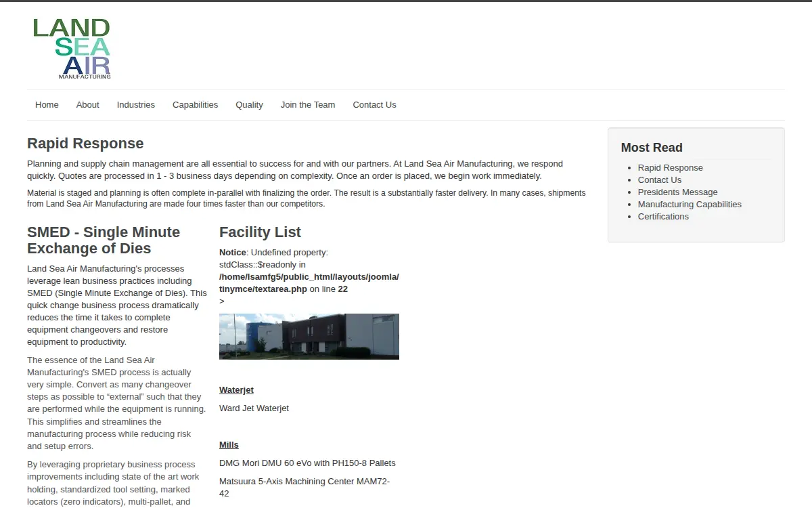Click the Facility List heading
Image resolution: width=812 pixels, height=508 pixels.
click(x=260, y=232)
